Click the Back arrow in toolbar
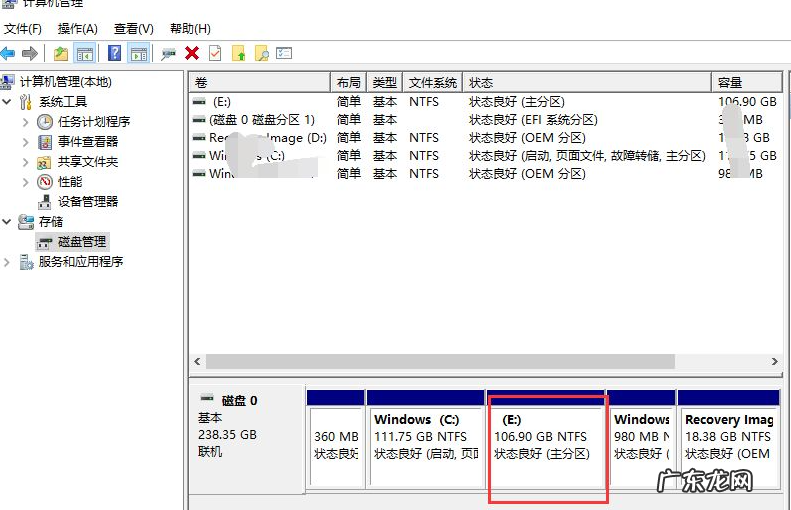791x510 pixels. click(x=8, y=53)
